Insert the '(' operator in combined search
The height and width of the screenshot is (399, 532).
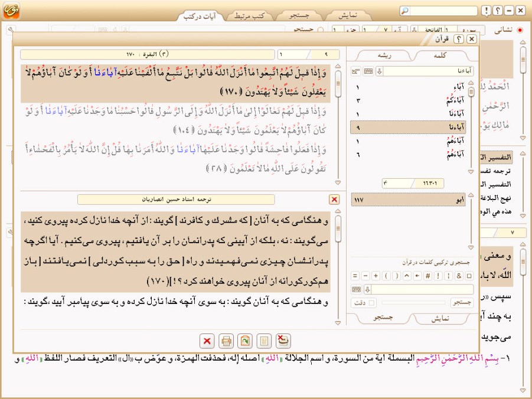386,276
